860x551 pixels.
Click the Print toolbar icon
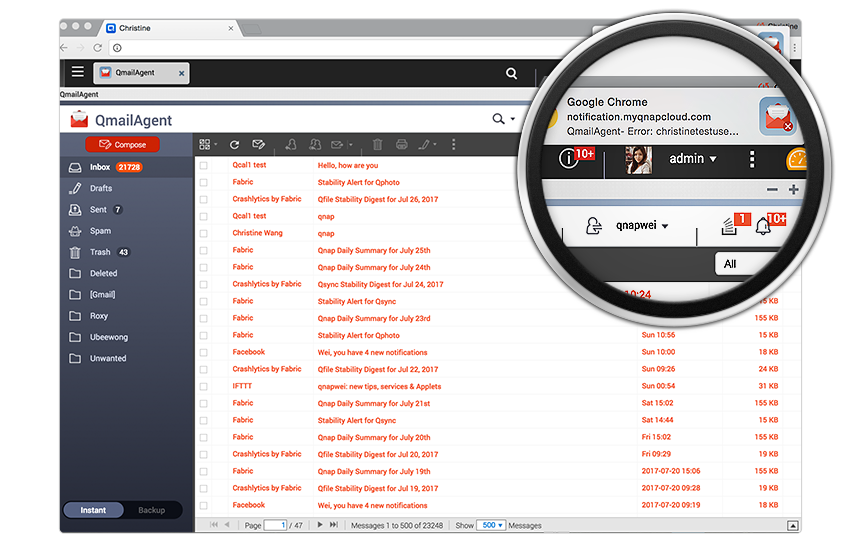pos(401,145)
